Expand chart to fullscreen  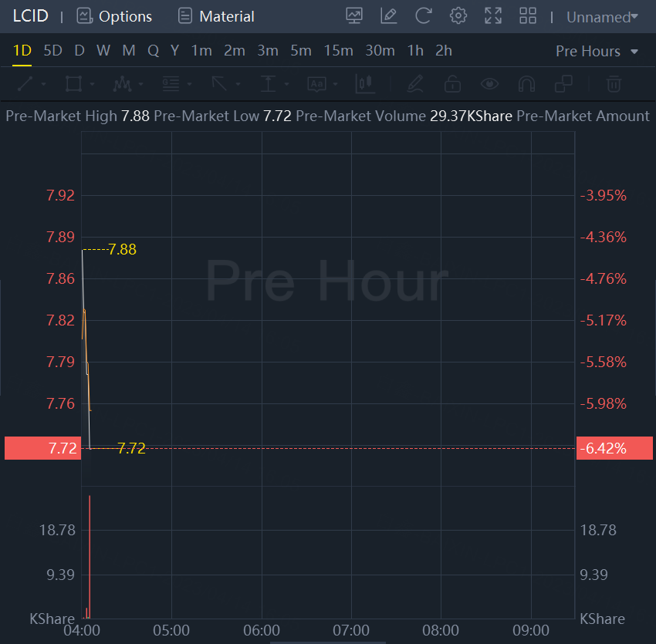tap(492, 16)
